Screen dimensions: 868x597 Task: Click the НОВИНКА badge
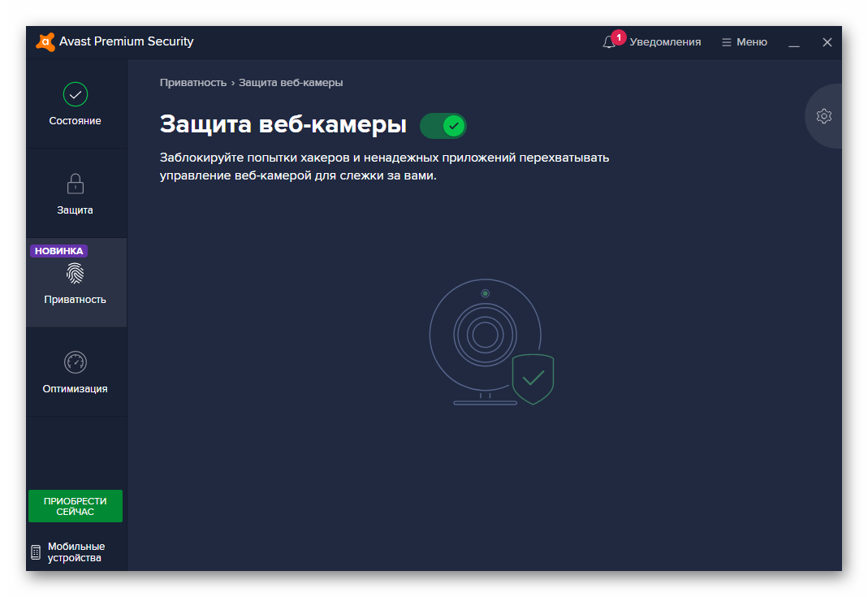tap(58, 251)
